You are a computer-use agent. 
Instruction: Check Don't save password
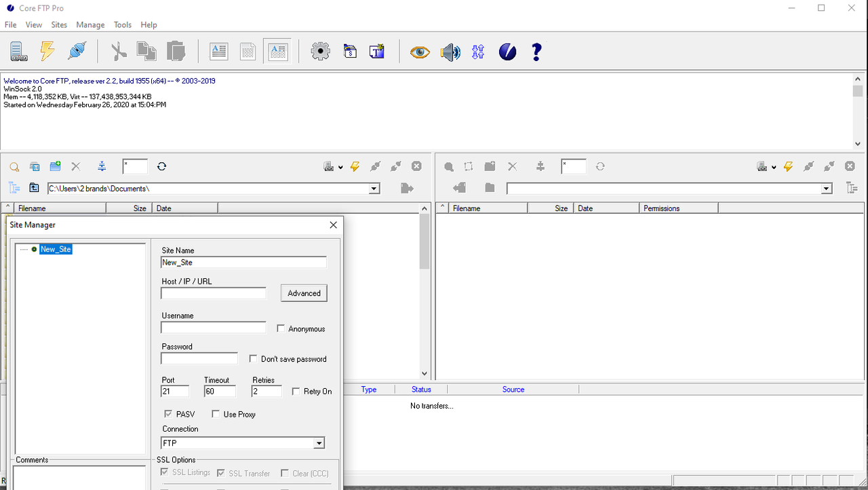(254, 359)
